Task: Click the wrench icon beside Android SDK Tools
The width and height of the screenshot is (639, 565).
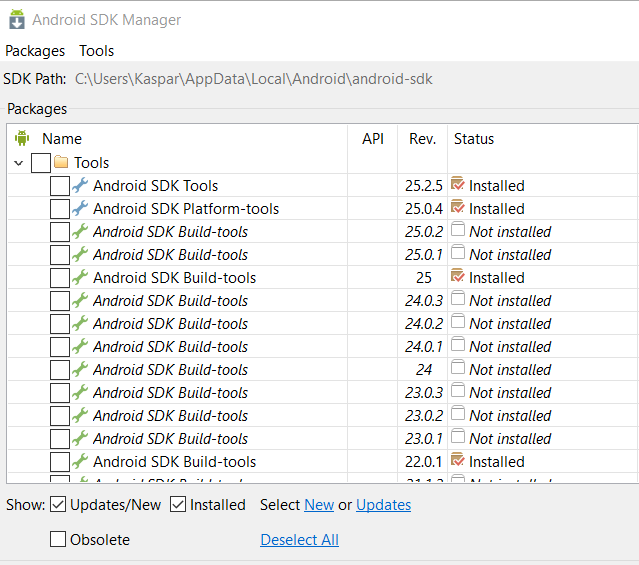Action: coord(80,185)
